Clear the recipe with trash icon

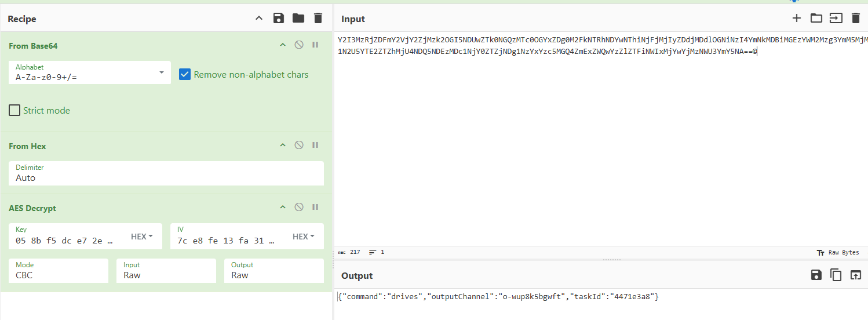click(318, 19)
